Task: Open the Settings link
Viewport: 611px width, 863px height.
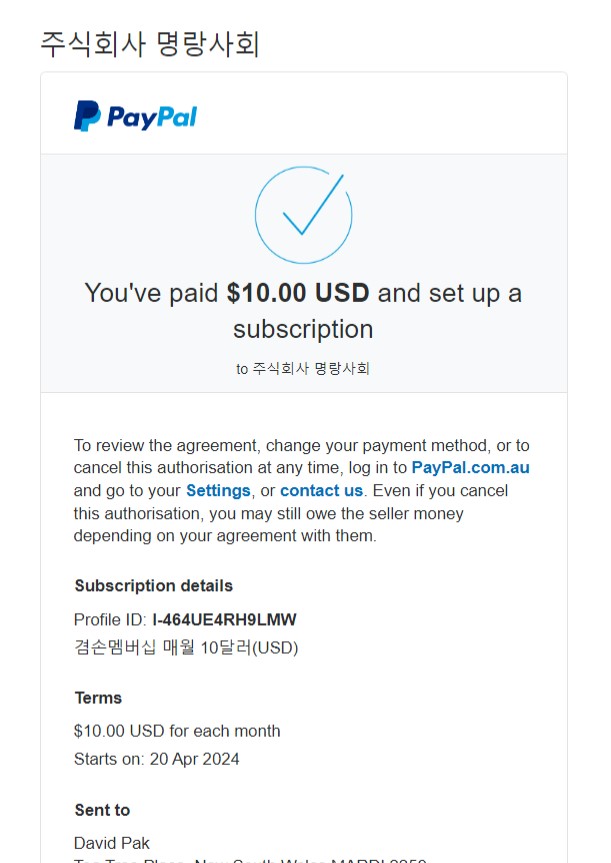Action: click(218, 491)
